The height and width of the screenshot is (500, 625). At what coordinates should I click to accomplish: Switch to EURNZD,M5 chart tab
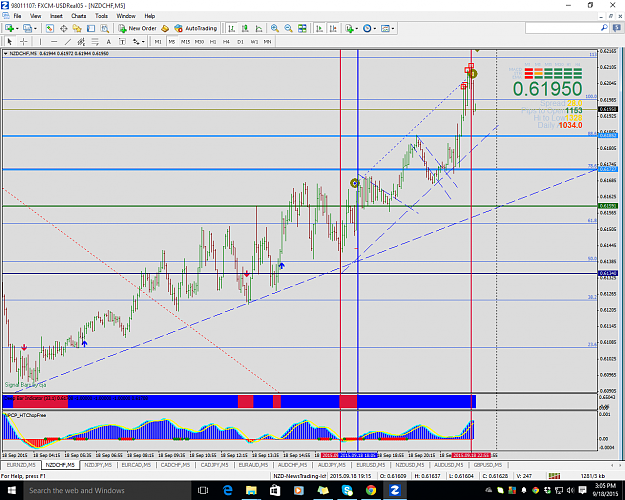[x=21, y=465]
